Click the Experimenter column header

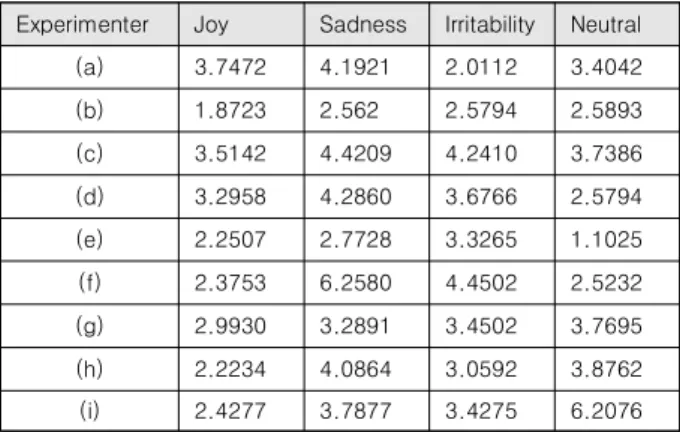pyautogui.click(x=82, y=25)
